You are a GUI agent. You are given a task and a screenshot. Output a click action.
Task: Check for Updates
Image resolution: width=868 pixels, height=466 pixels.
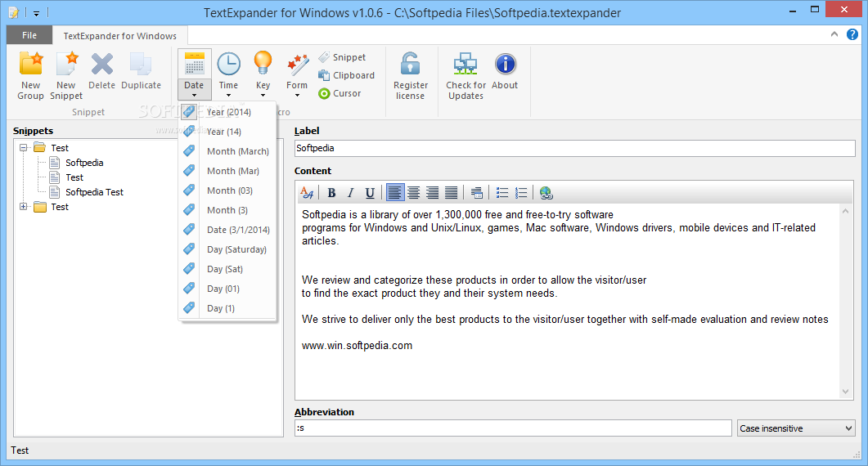click(x=465, y=76)
